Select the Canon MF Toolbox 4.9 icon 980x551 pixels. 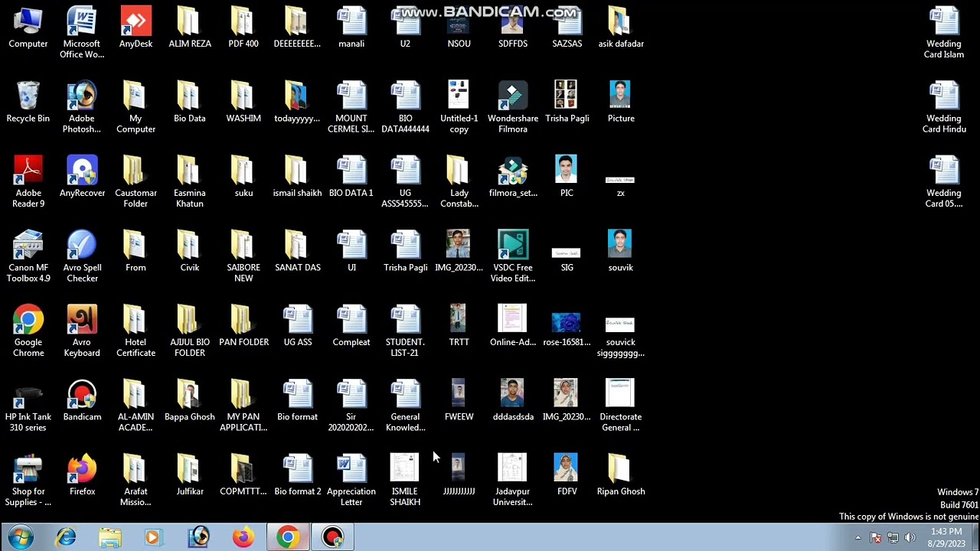point(28,256)
